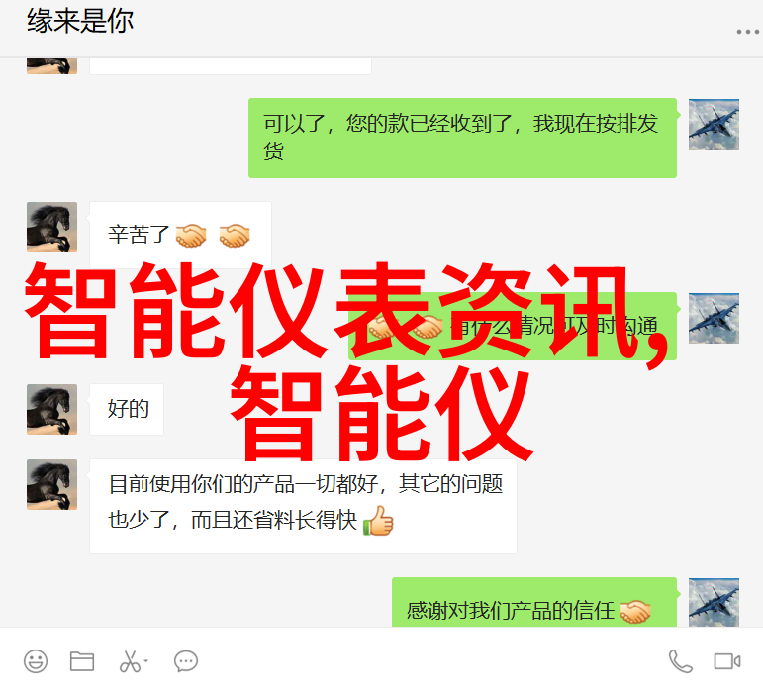Click the 辛苦了 handshake message bubble
The width and height of the screenshot is (763, 700).
180,235
